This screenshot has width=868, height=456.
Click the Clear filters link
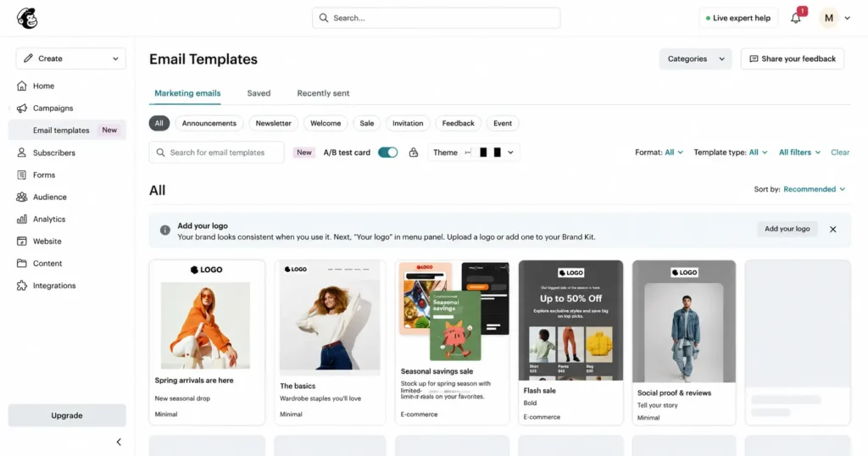840,153
